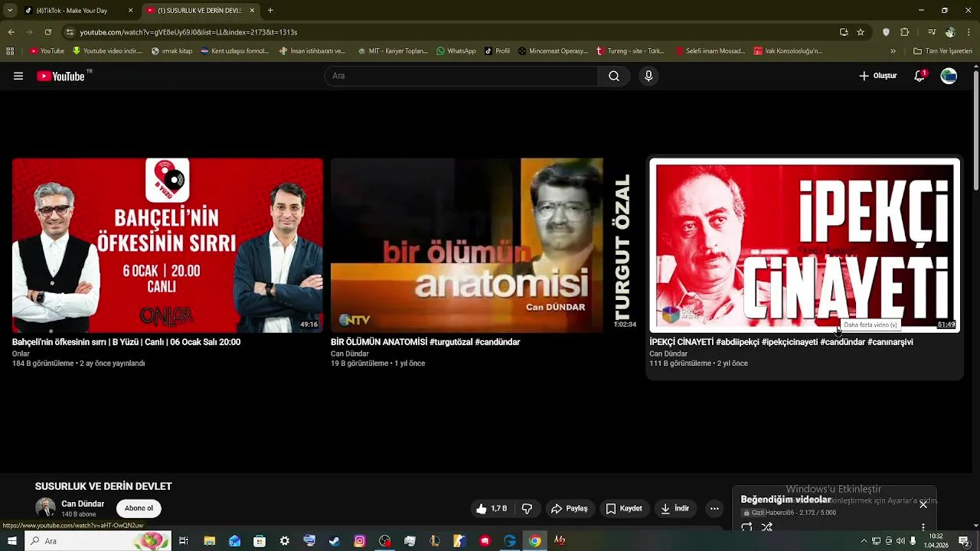Click the Windows taskbar search box
This screenshot has width=980, height=551.
(97, 541)
